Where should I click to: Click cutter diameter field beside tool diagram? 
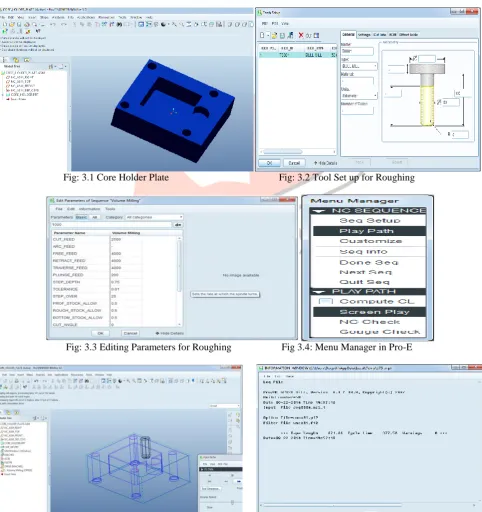click(451, 102)
